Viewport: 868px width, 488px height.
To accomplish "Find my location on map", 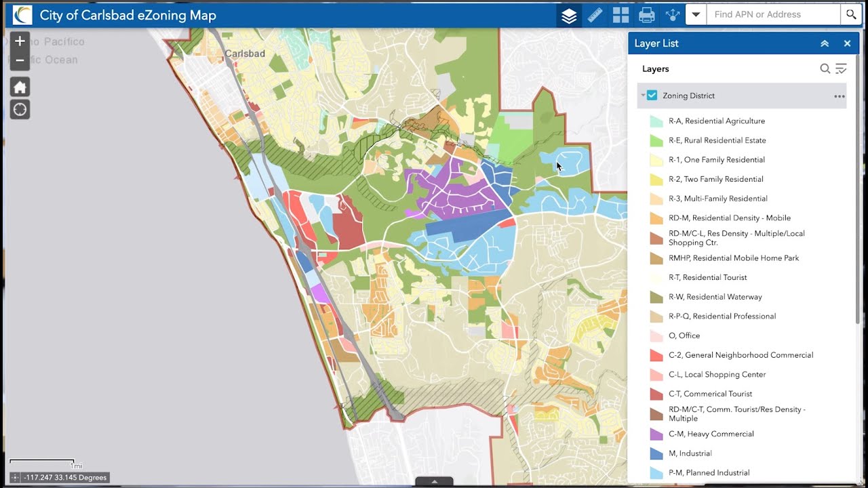I will click(20, 109).
